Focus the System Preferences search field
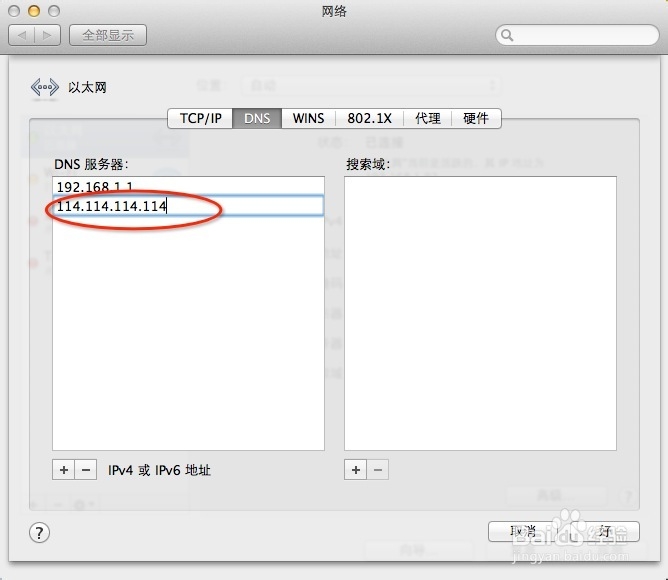 coord(577,35)
